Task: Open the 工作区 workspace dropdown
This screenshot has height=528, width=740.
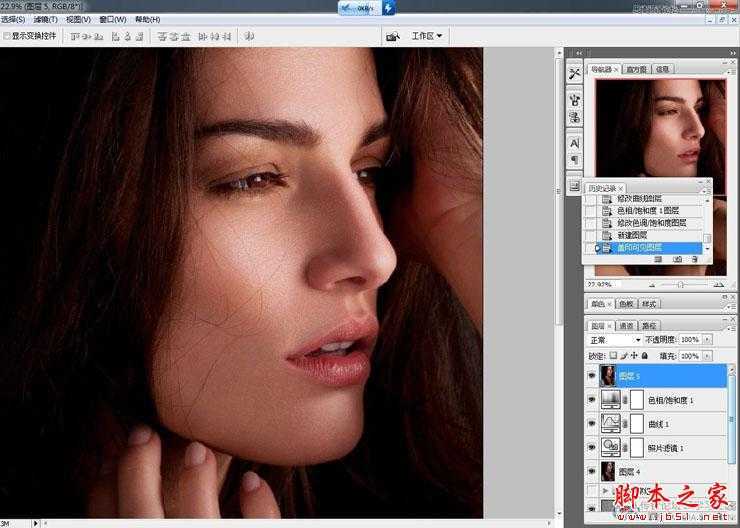Action: (x=427, y=36)
